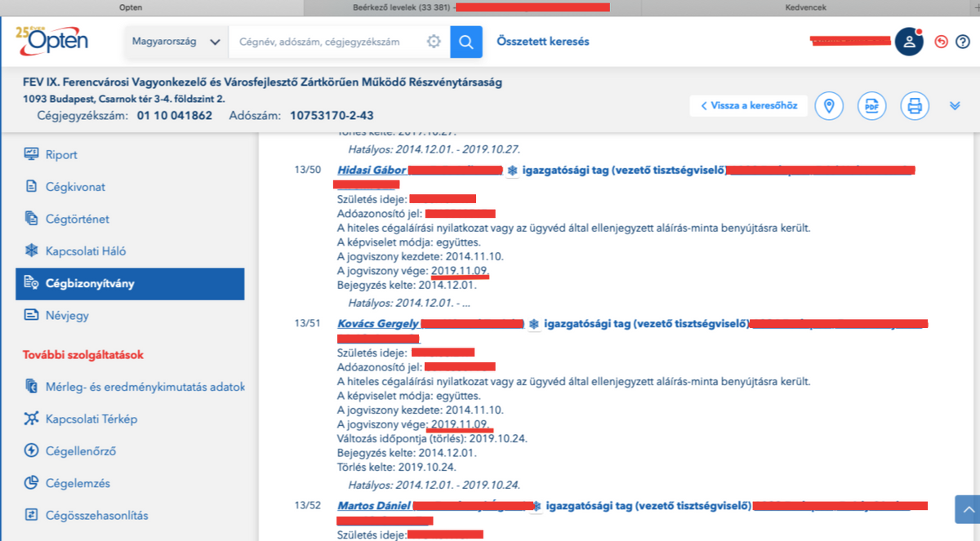Expand header with double chevron down

pyautogui.click(x=955, y=106)
